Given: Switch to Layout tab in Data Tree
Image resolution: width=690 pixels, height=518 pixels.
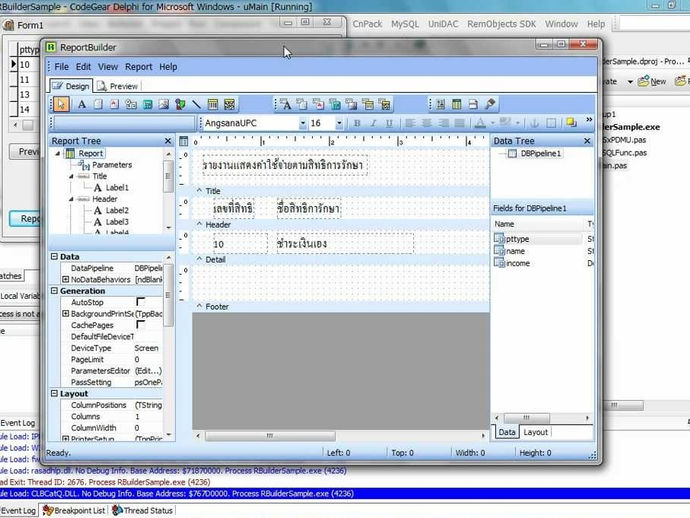Looking at the screenshot, I should click(536, 432).
